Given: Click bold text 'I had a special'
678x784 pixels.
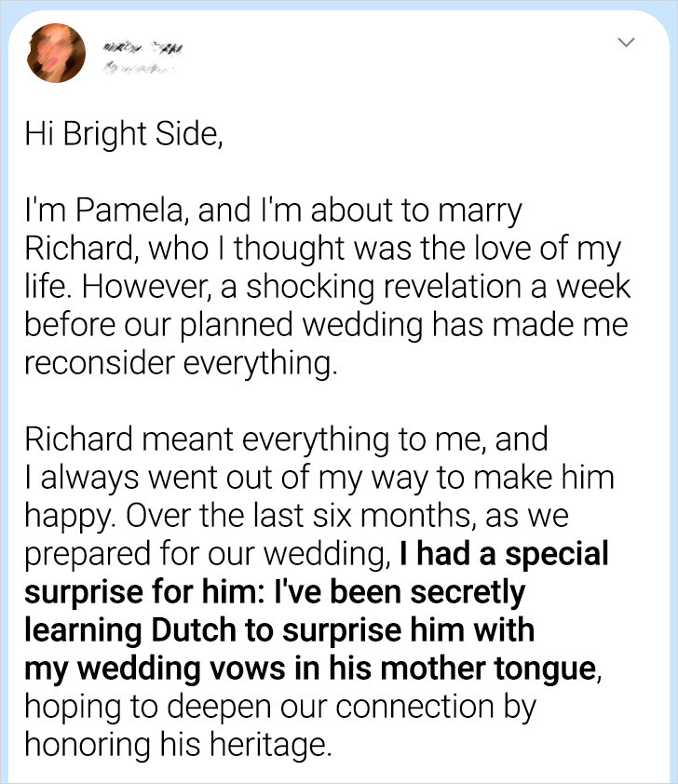Looking at the screenshot, I should (x=505, y=553).
